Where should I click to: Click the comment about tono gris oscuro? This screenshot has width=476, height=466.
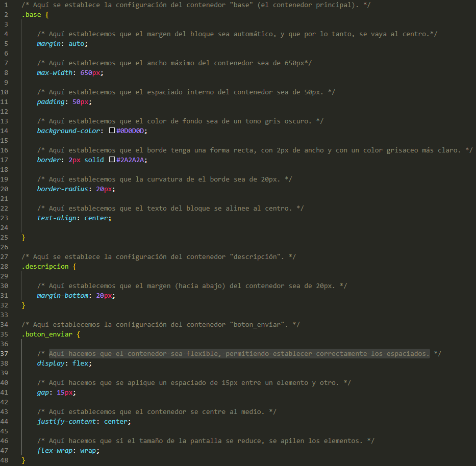[180, 121]
